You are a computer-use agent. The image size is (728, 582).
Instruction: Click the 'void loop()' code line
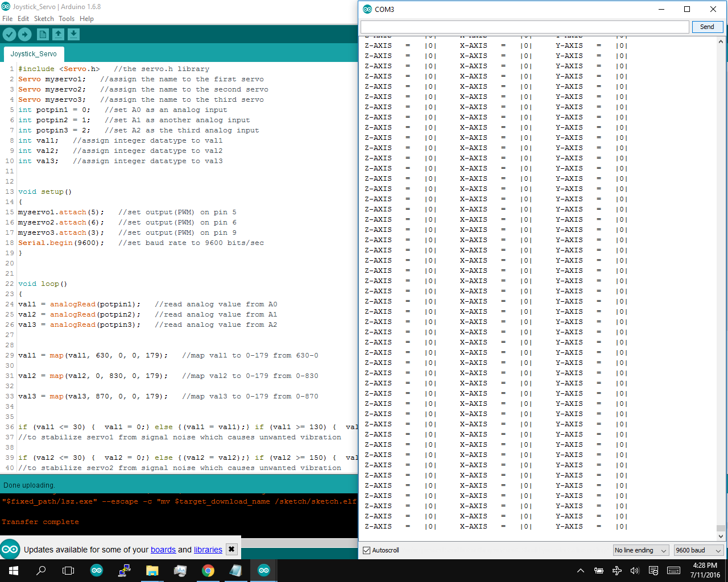pyautogui.click(x=43, y=284)
